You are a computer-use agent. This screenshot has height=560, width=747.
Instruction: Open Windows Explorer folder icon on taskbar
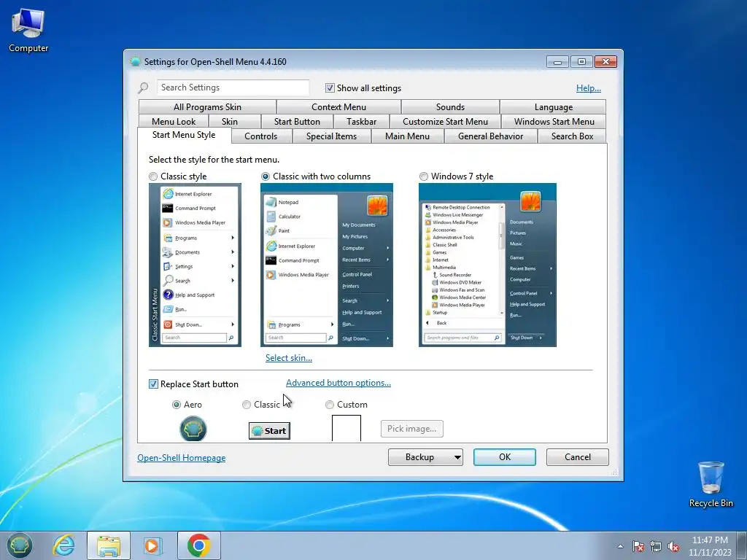pyautogui.click(x=109, y=545)
